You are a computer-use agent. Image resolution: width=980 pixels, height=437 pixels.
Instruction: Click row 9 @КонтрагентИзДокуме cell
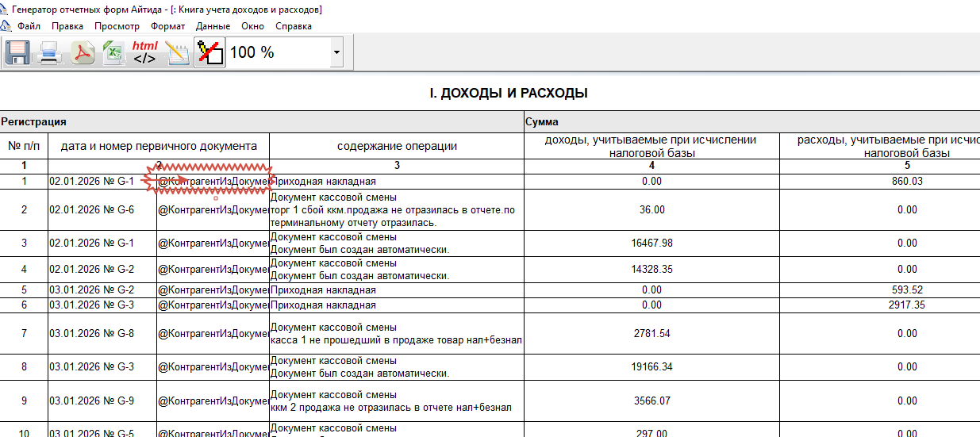[213, 401]
